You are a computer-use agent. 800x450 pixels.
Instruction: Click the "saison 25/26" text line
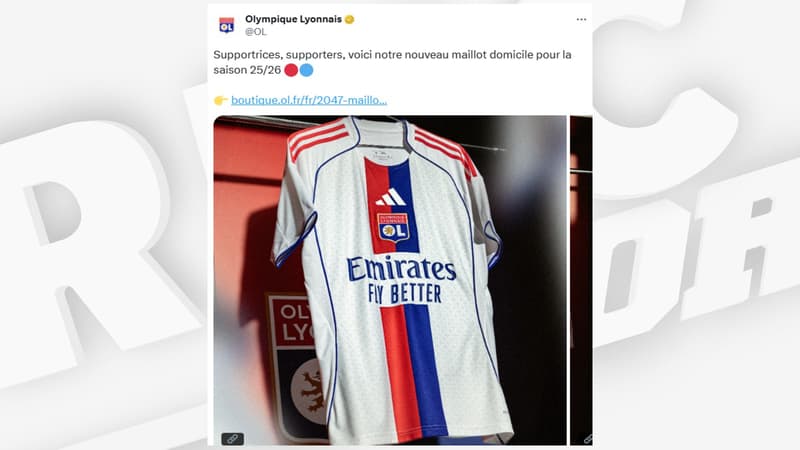(247, 70)
